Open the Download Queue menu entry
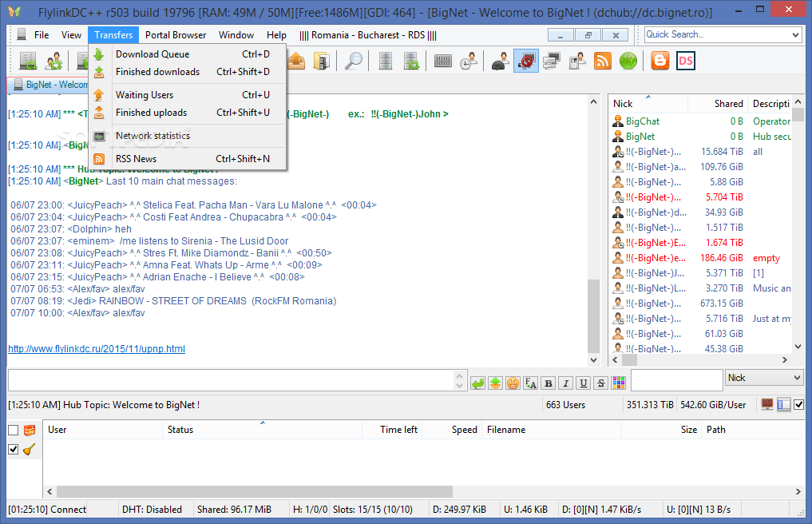This screenshot has width=812, height=524. tap(188, 54)
